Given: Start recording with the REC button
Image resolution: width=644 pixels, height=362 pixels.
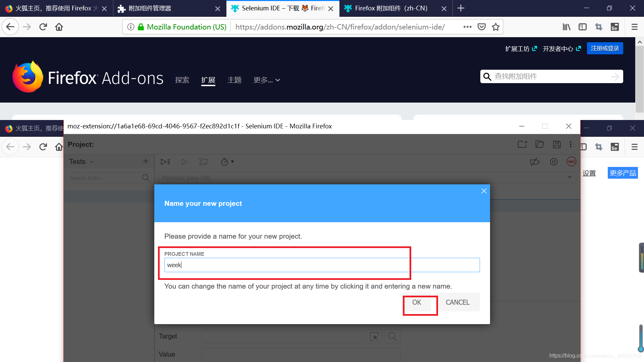Looking at the screenshot, I should (x=572, y=162).
